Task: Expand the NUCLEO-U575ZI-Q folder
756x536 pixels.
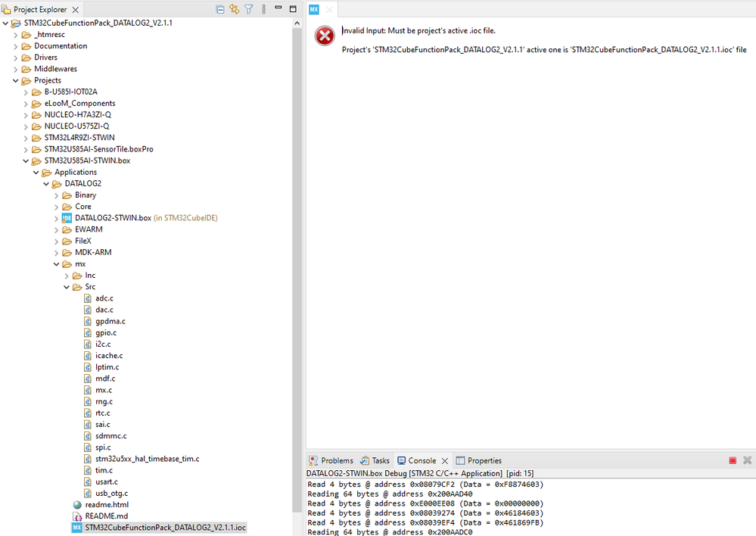Action: point(26,126)
